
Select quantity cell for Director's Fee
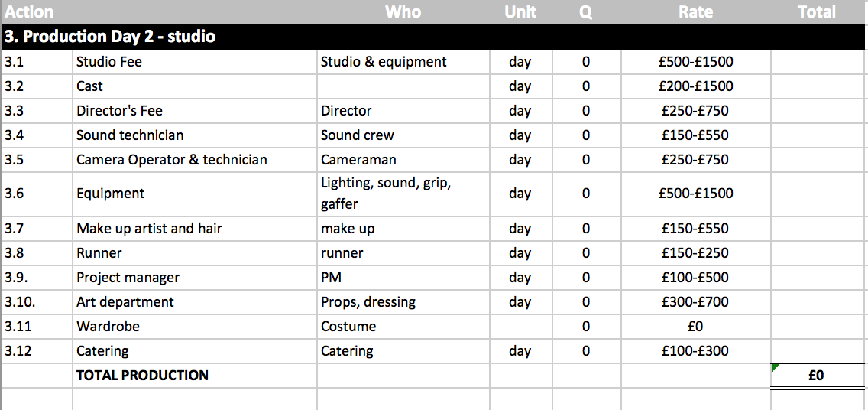coord(586,111)
